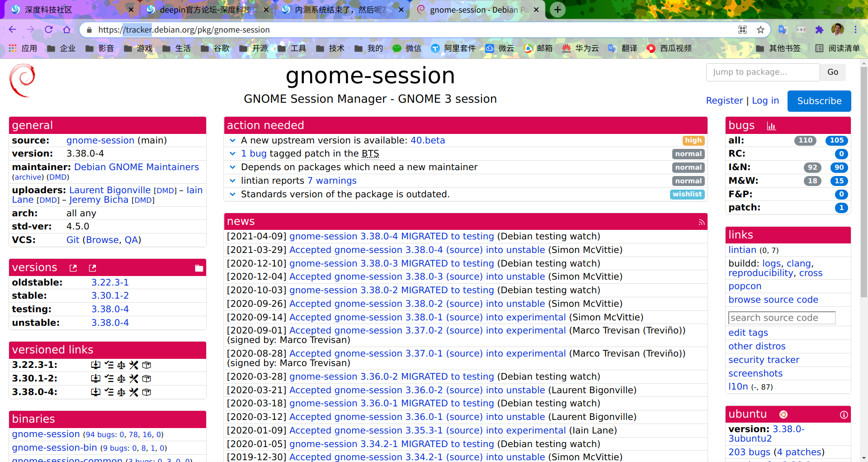Open the bugs history graph icon

(771, 126)
